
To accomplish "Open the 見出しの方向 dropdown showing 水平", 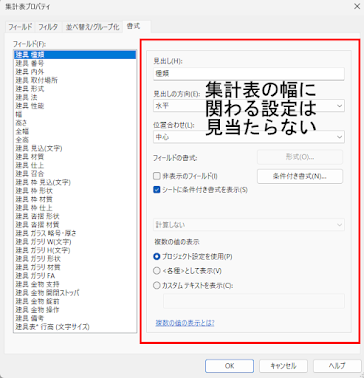I will (x=249, y=106).
